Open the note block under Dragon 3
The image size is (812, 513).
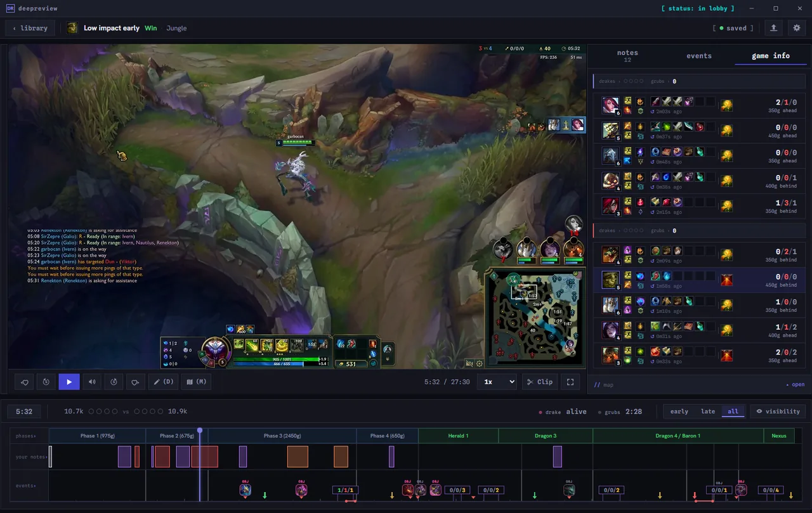(557, 457)
